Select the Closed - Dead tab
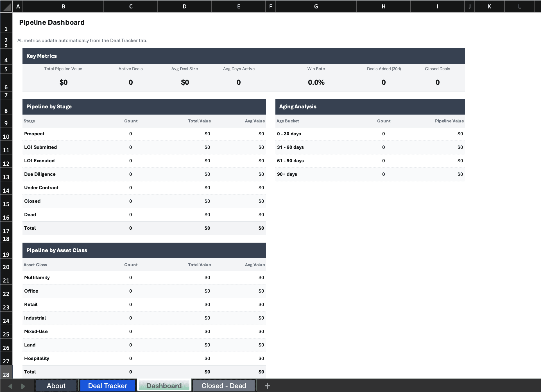Screen dimensions: 541x392 tap(223, 386)
